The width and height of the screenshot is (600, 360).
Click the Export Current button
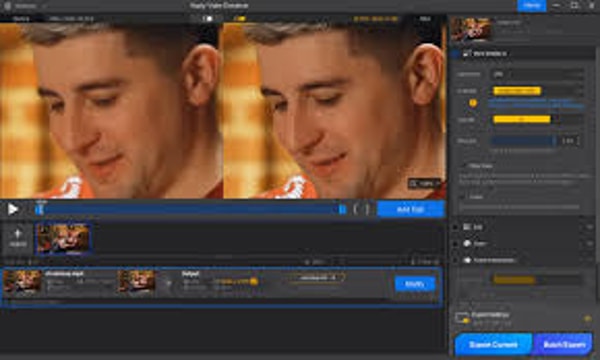pyautogui.click(x=493, y=345)
